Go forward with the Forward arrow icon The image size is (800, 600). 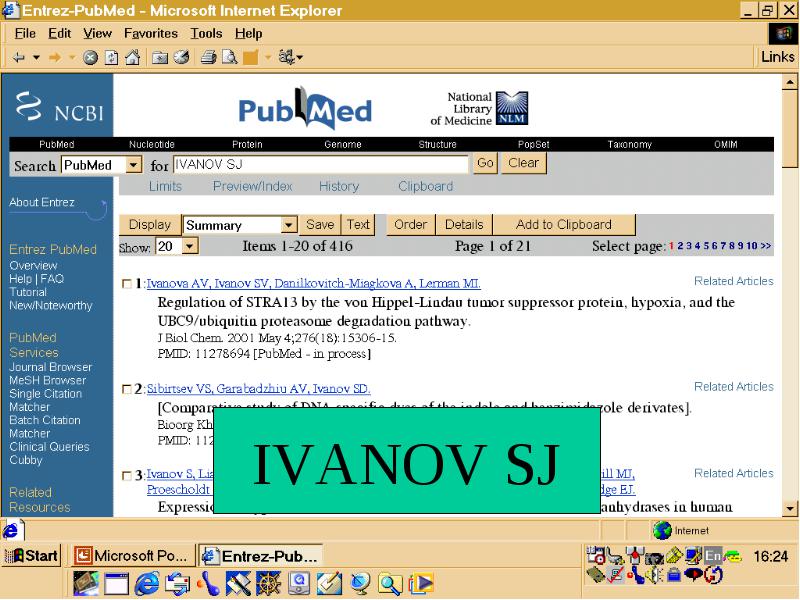pyautogui.click(x=55, y=57)
